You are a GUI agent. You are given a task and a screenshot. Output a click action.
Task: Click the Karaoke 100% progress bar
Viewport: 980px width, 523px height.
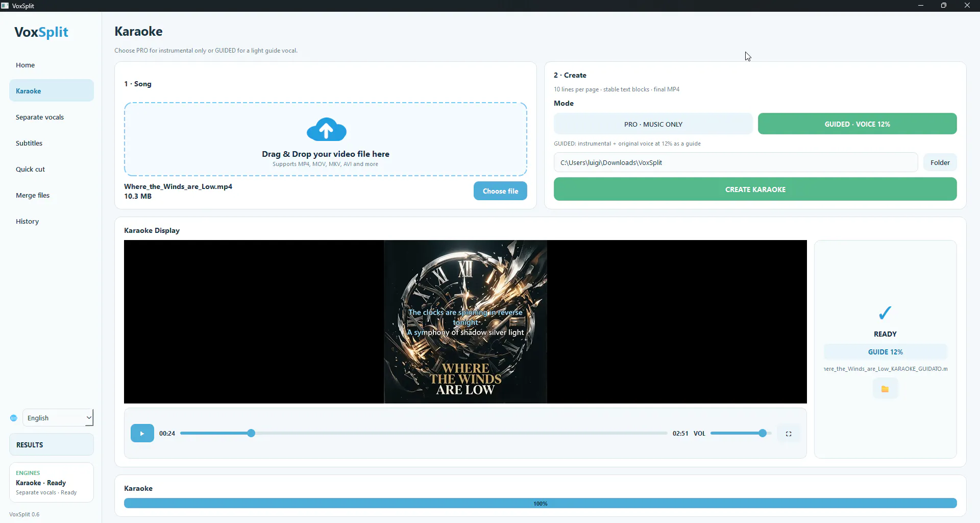coord(541,504)
